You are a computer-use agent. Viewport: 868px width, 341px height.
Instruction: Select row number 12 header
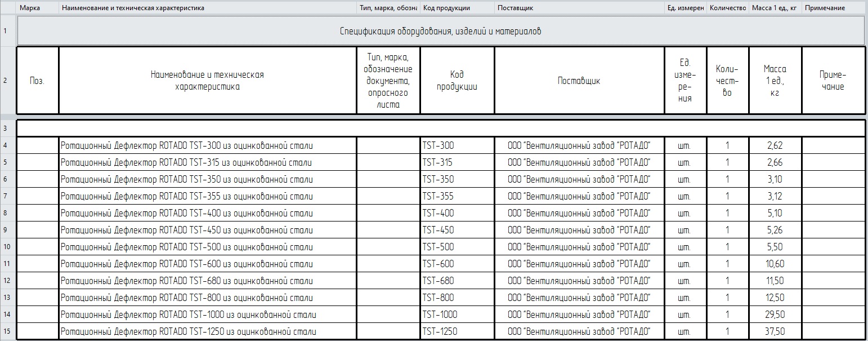tap(8, 281)
